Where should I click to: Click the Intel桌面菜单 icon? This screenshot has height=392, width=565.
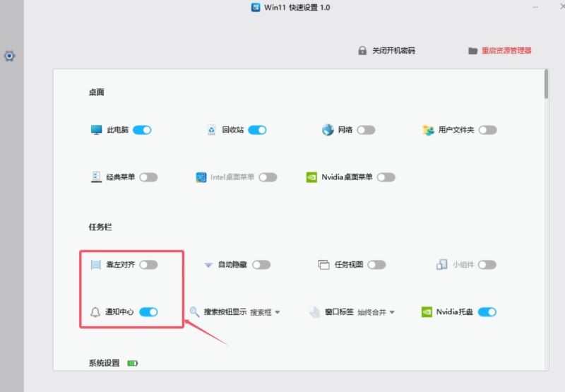point(201,177)
